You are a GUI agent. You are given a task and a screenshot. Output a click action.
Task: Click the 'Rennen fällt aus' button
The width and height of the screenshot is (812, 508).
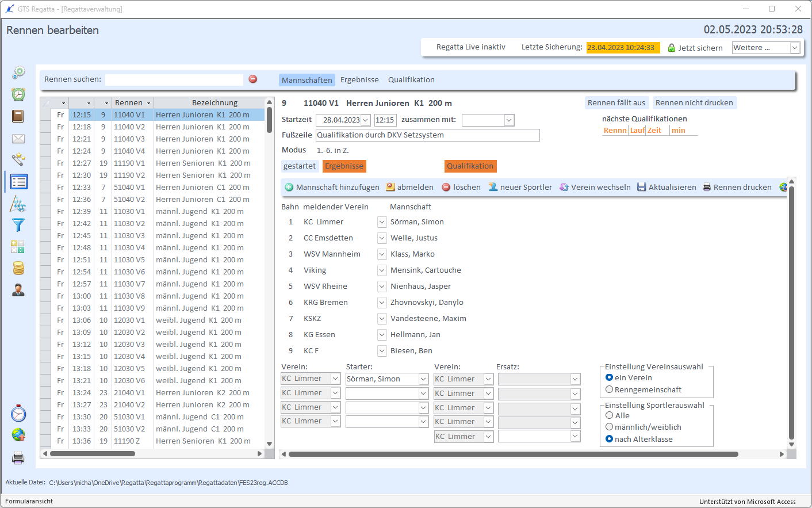pyautogui.click(x=616, y=102)
